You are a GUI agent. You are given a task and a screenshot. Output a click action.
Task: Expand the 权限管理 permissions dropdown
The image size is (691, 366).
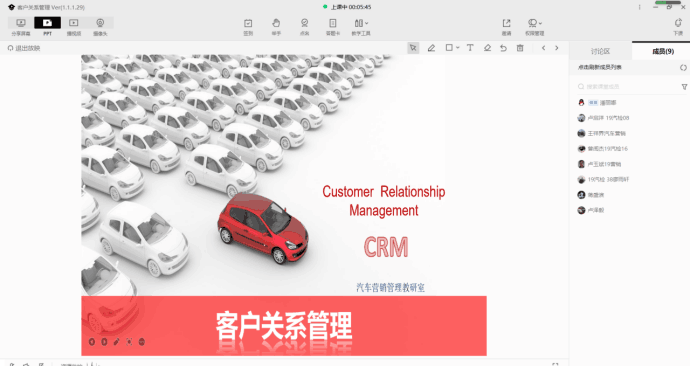click(x=535, y=27)
